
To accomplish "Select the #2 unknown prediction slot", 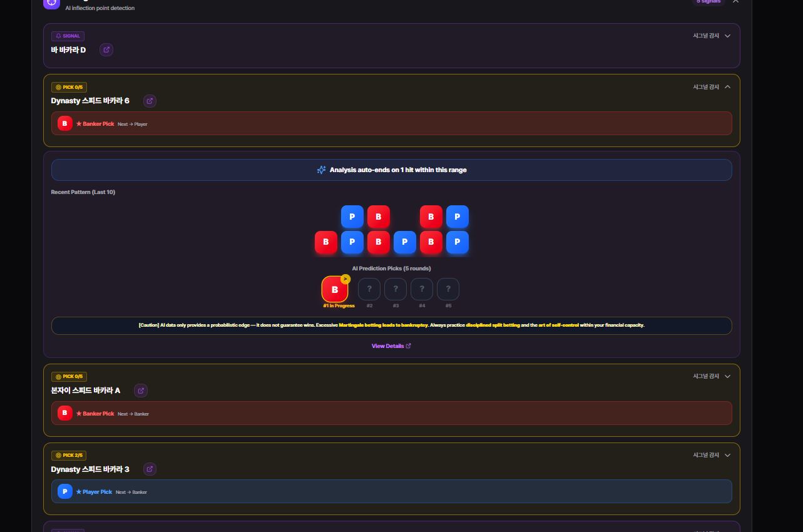I will 369,289.
